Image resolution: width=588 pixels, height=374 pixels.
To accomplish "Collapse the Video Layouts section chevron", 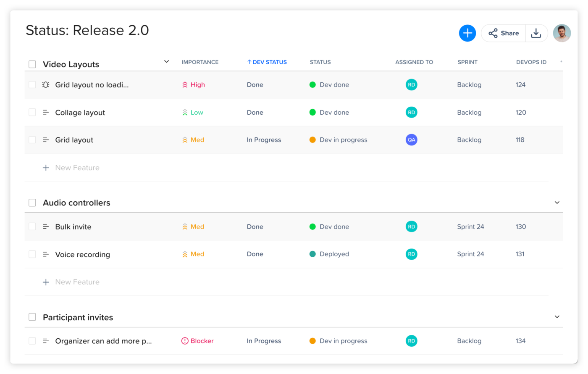I will [166, 62].
